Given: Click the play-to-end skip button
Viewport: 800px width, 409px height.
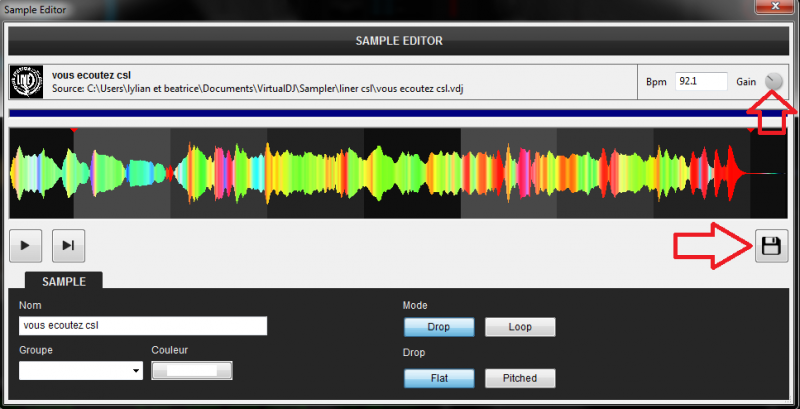Looking at the screenshot, I should tap(68, 245).
